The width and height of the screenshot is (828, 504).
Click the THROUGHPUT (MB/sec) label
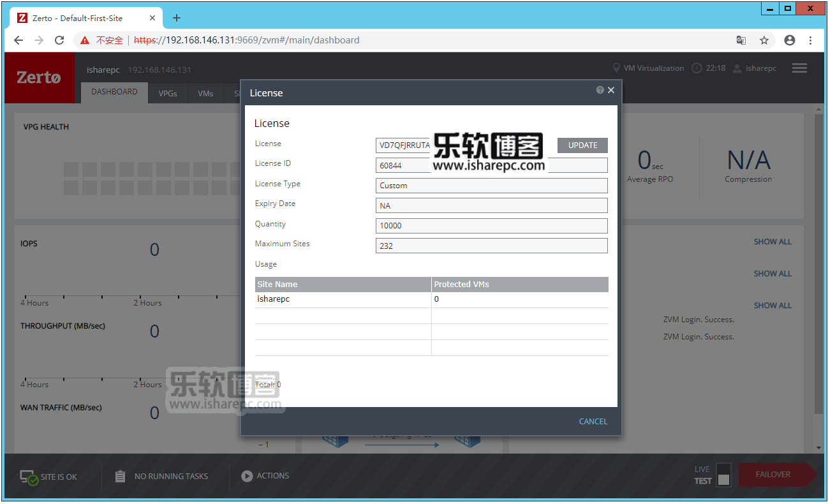(63, 326)
